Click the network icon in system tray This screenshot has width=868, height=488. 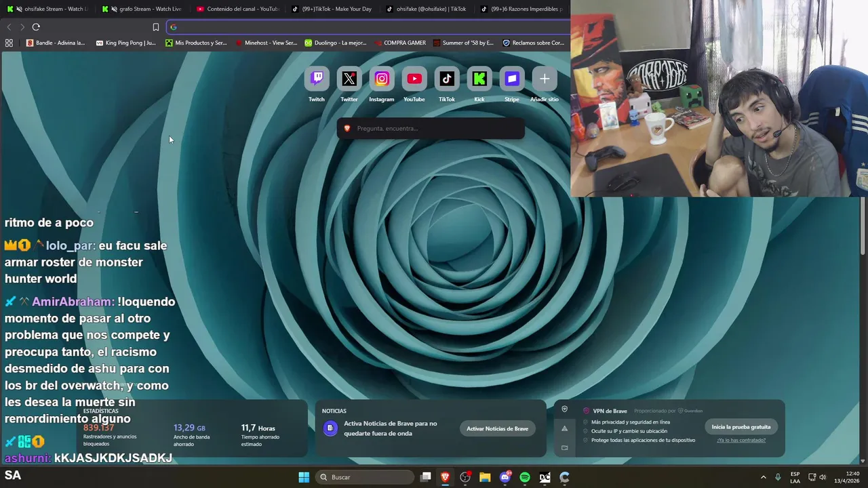(x=812, y=477)
